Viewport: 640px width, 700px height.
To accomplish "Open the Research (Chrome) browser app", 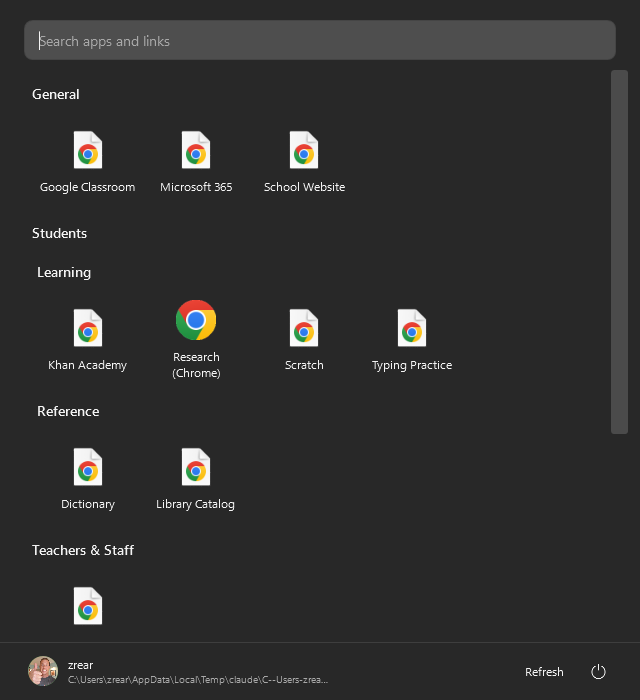I will coord(196,339).
